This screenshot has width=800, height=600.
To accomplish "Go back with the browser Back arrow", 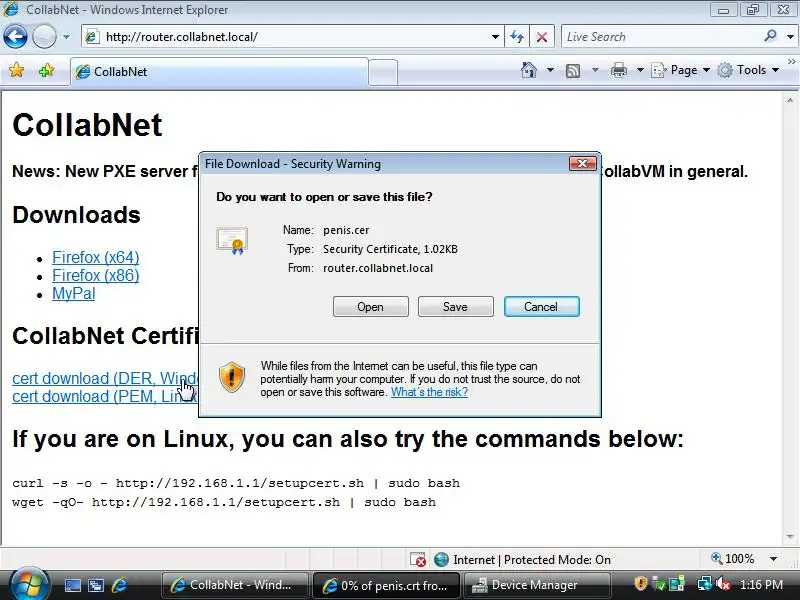I will pyautogui.click(x=15, y=37).
